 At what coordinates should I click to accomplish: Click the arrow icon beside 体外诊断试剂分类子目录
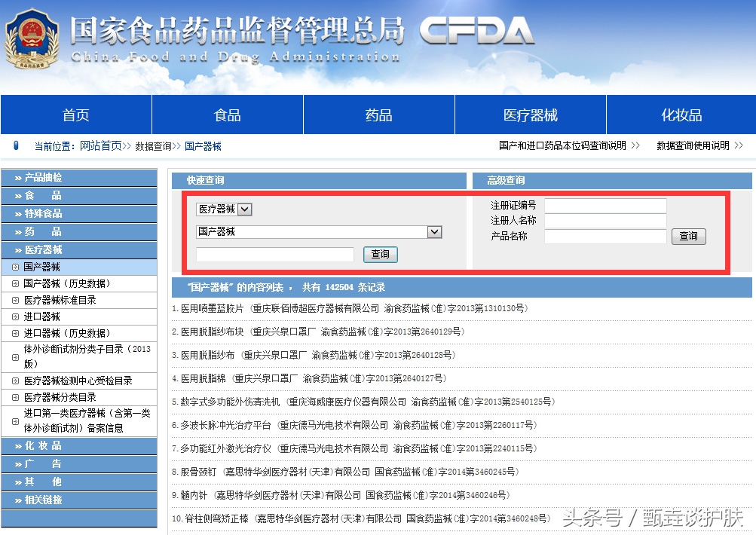[15, 357]
